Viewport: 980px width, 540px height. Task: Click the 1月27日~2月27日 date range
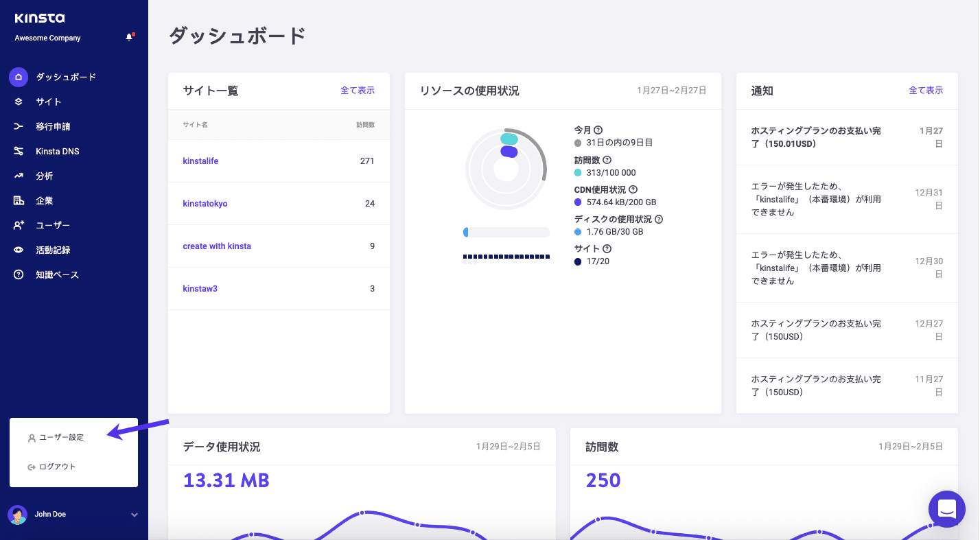(671, 91)
